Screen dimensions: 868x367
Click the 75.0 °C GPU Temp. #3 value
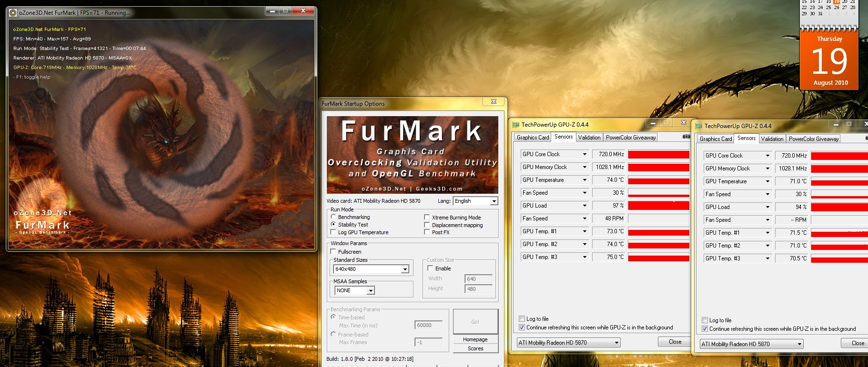[609, 257]
